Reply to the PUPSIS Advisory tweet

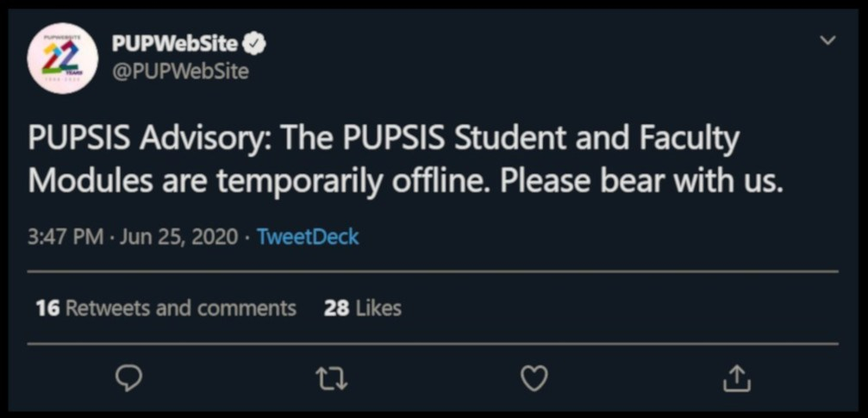click(128, 378)
